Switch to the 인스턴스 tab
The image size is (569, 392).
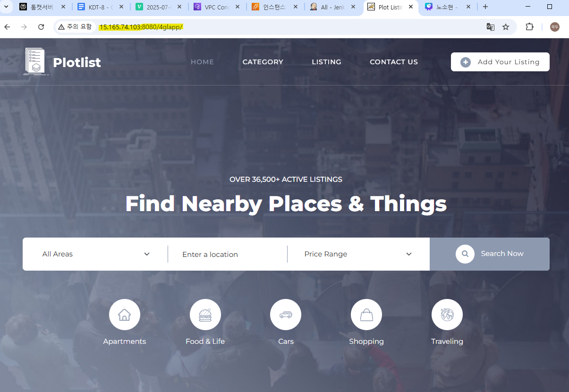[x=275, y=7]
